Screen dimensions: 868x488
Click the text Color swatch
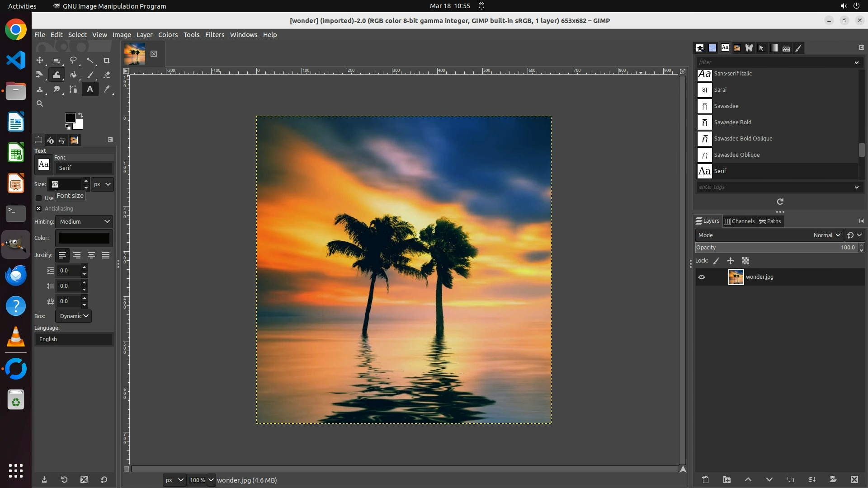(84, 238)
